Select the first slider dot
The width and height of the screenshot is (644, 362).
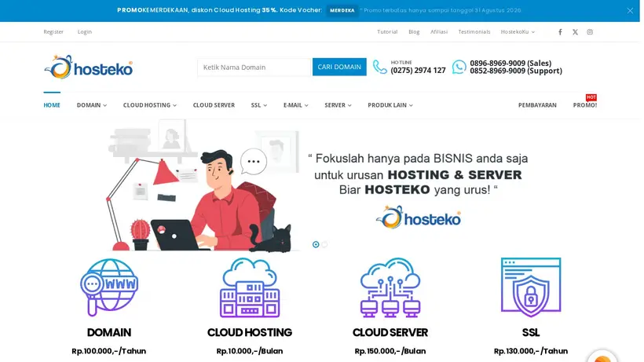[316, 245]
